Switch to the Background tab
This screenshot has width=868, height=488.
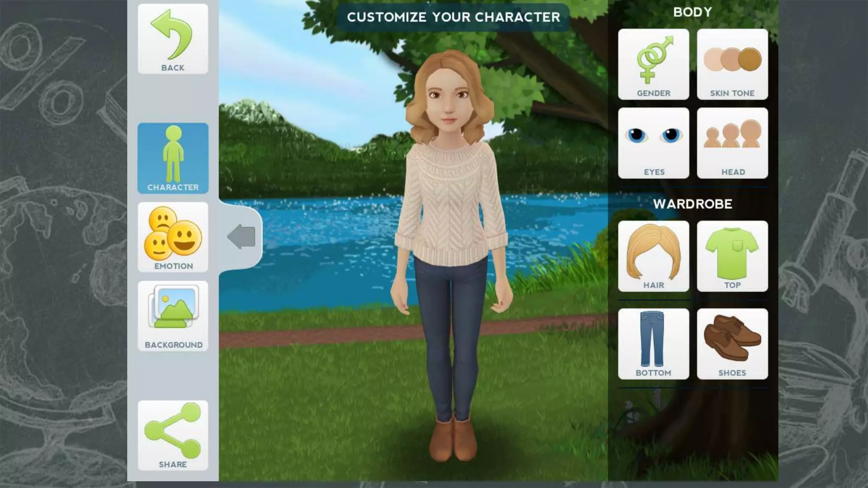click(172, 316)
